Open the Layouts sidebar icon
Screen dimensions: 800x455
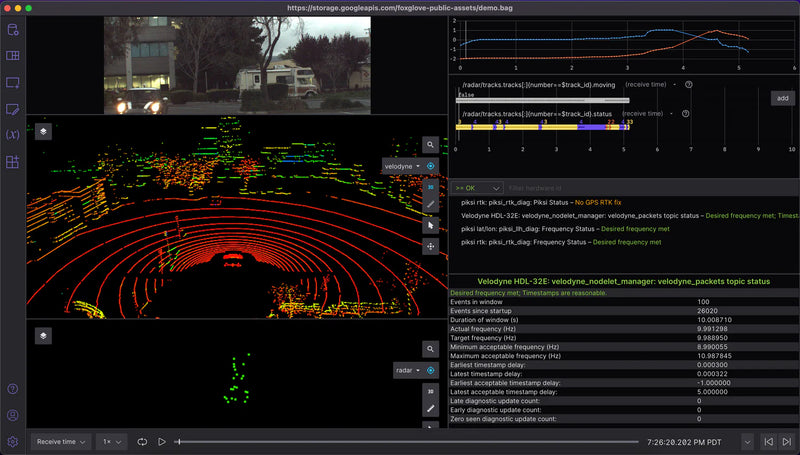(x=13, y=56)
